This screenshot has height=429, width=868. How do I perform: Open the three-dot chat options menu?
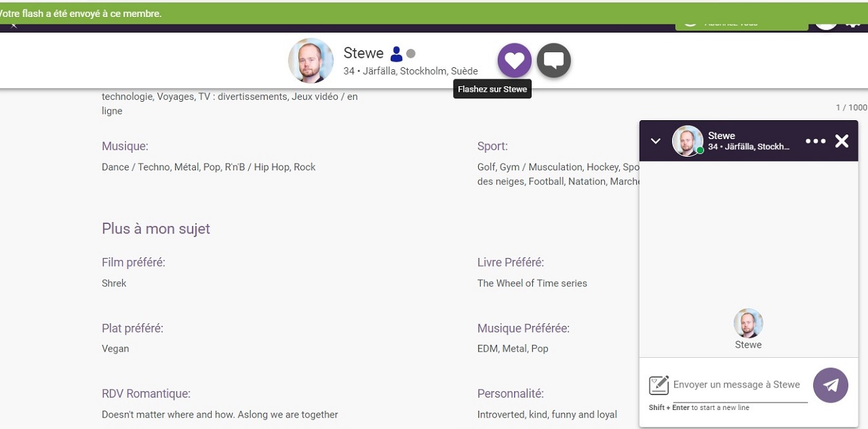(816, 141)
